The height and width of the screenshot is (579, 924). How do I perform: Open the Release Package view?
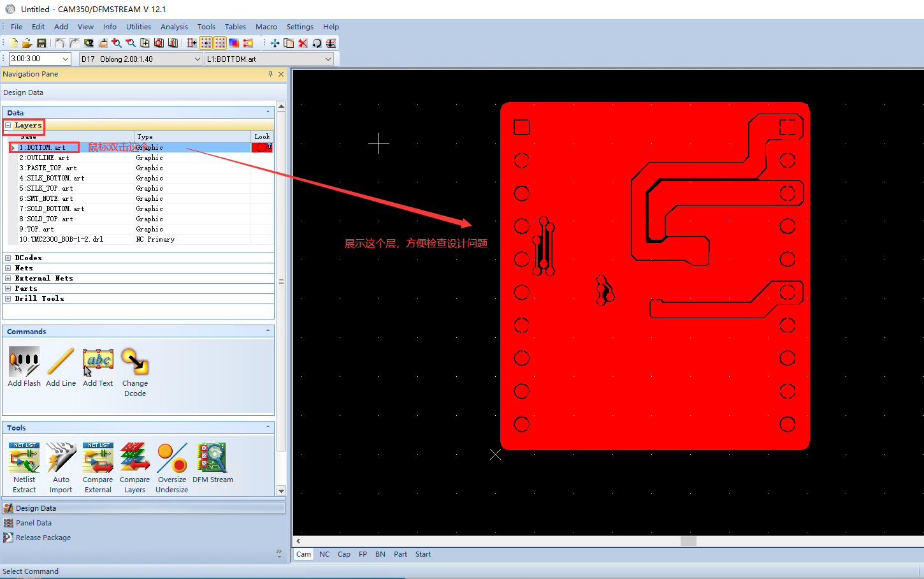coord(43,538)
